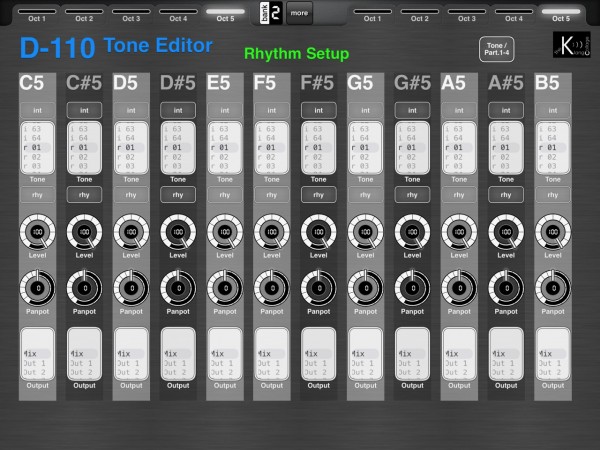Screen dimensions: 600x450
Task: Toggle the rhy button for B5
Action: [553, 195]
